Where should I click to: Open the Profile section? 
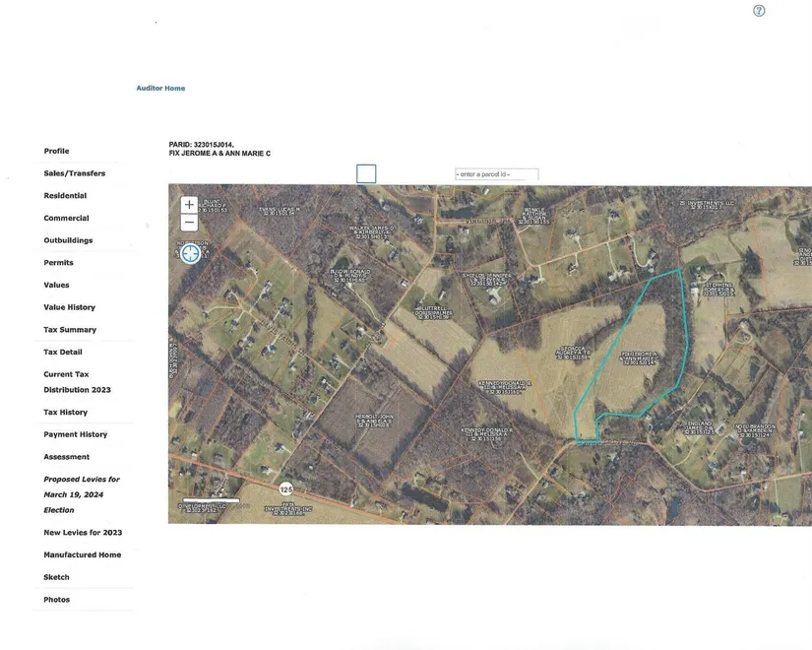[56, 151]
